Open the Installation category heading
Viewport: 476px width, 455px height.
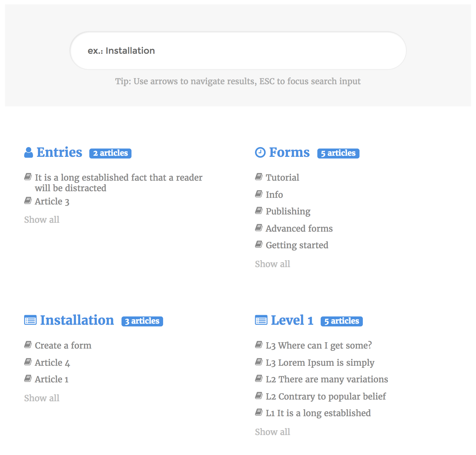[x=77, y=320]
